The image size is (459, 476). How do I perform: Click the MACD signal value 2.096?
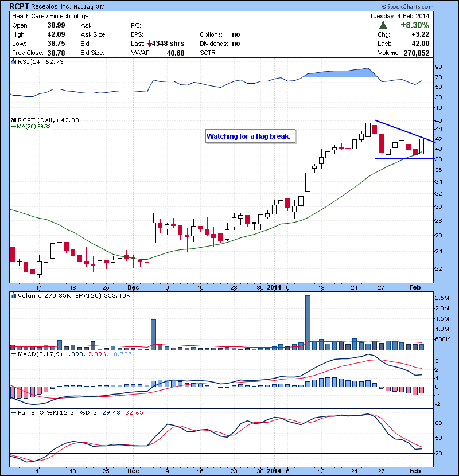click(97, 354)
